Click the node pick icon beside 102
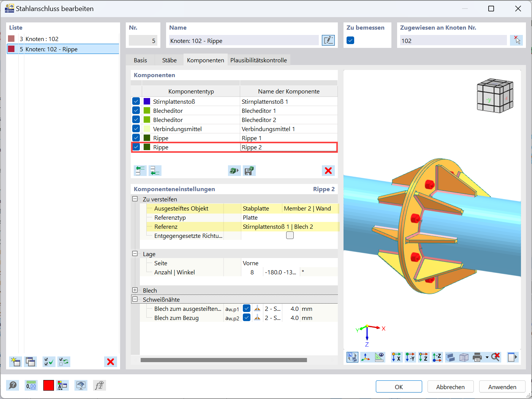Viewport: 532px width, 399px height. (516, 40)
